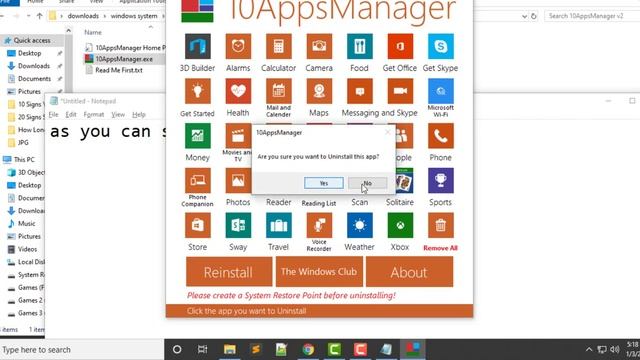Select the Messaging and Skype chat icon

click(x=360, y=91)
